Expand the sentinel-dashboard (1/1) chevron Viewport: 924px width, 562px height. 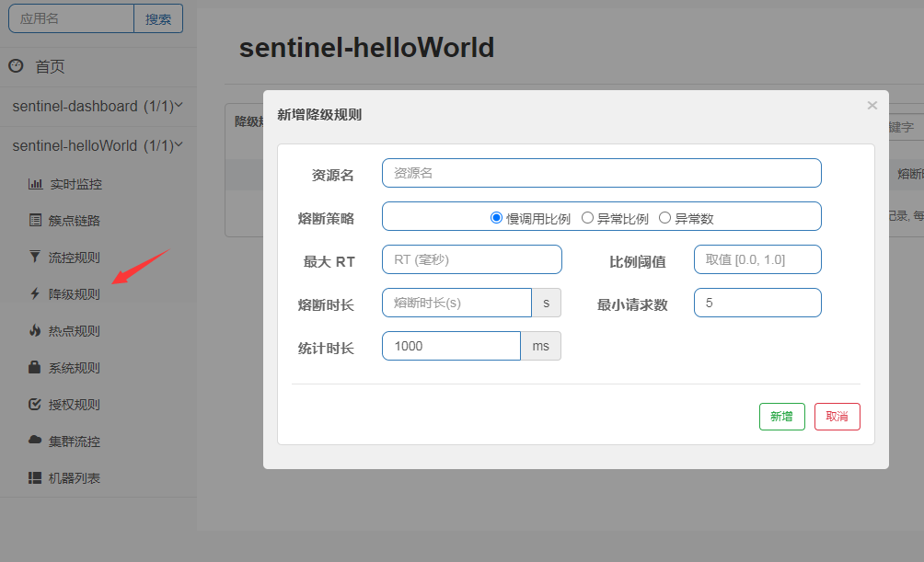(179, 106)
